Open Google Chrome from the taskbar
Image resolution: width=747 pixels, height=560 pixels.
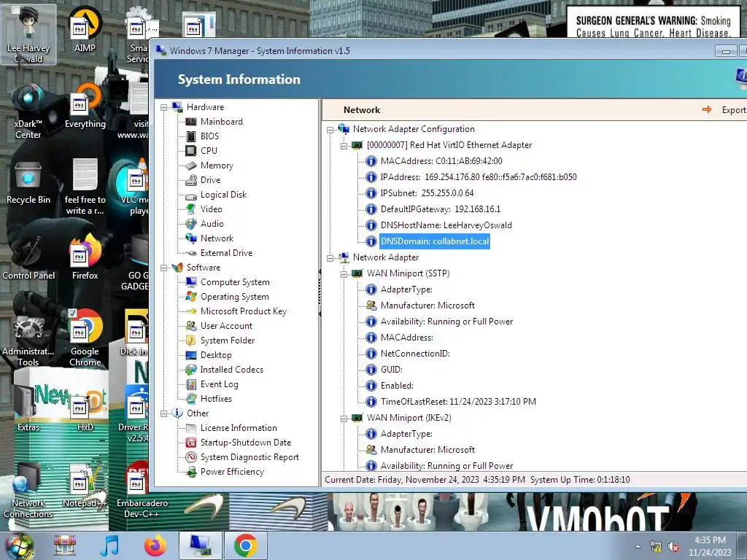pyautogui.click(x=245, y=545)
